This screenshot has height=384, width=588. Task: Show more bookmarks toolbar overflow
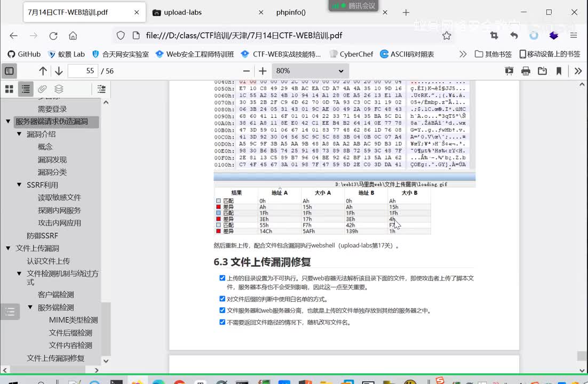[463, 54]
